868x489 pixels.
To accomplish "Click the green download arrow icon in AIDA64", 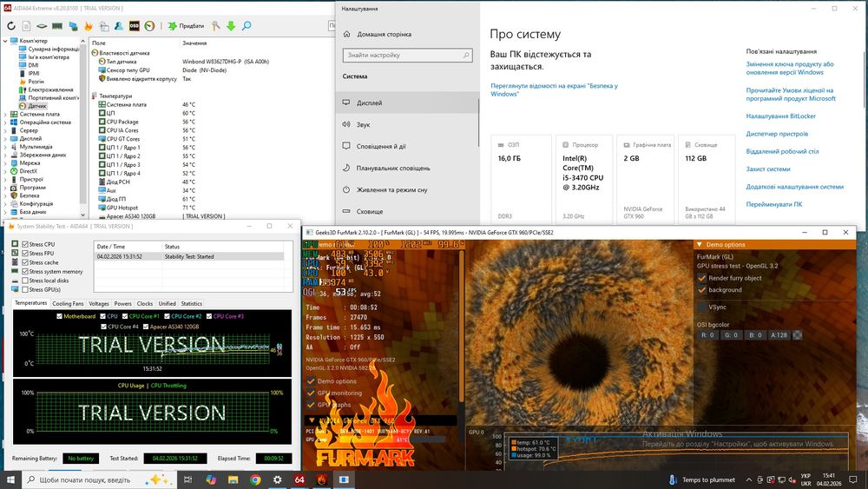I will click(231, 26).
